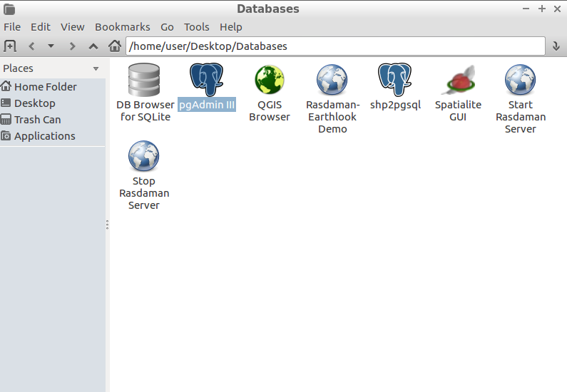
Task: Open Applications in Places sidebar
Action: [x=53, y=136]
